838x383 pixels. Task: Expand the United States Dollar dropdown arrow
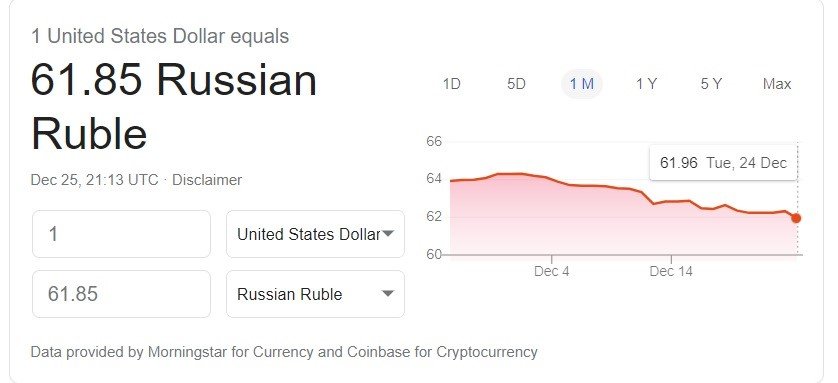point(389,233)
